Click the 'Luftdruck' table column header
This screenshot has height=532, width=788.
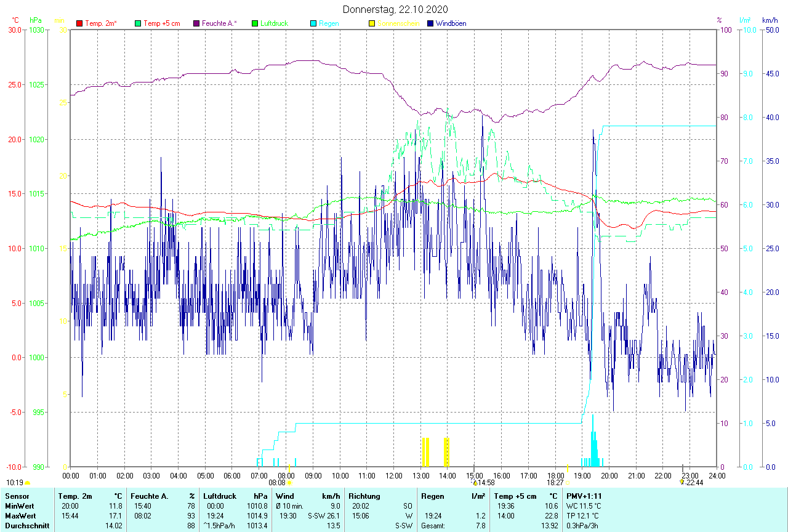tap(220, 496)
